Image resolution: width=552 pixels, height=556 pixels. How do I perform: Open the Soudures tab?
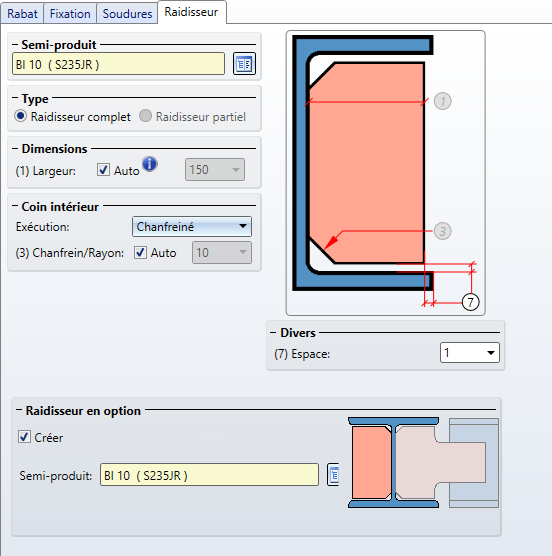pos(127,14)
